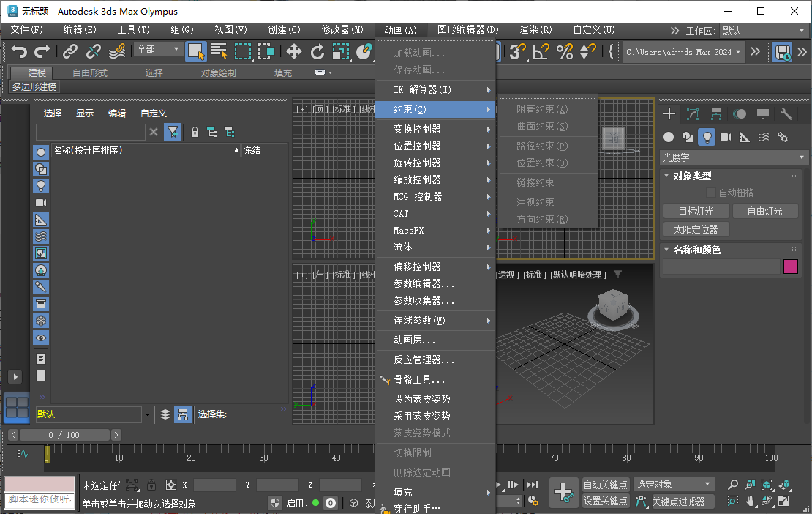Screen dimensions: 812x514
Task: Select the Geometry sphere category icon
Action: (669, 137)
